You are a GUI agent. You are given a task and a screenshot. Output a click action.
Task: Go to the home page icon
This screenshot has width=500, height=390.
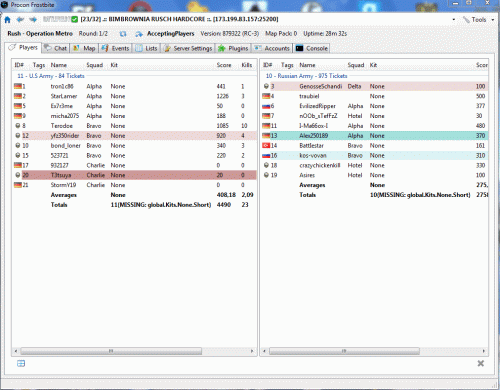tap(7, 20)
